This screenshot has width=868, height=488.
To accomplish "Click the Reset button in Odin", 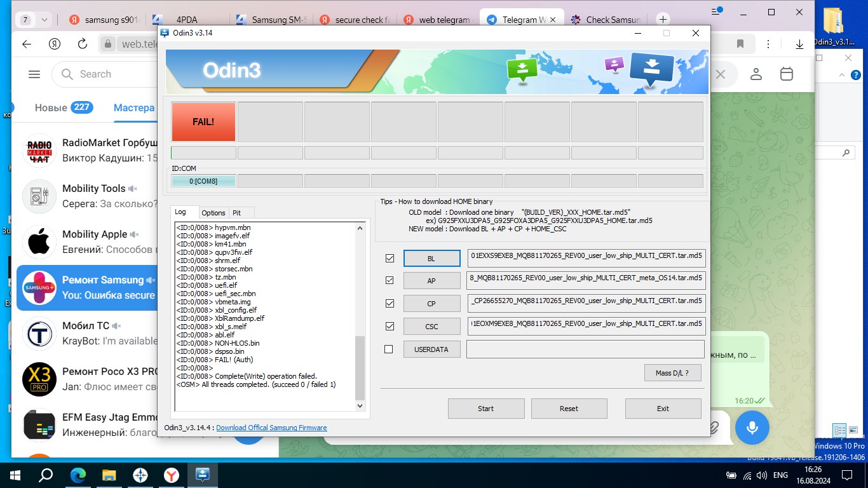I will click(x=569, y=409).
